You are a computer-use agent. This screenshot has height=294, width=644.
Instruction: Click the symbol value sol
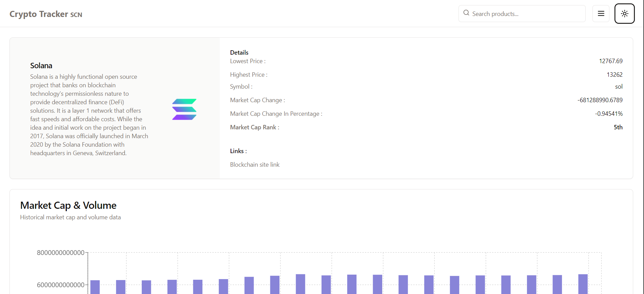pos(619,87)
